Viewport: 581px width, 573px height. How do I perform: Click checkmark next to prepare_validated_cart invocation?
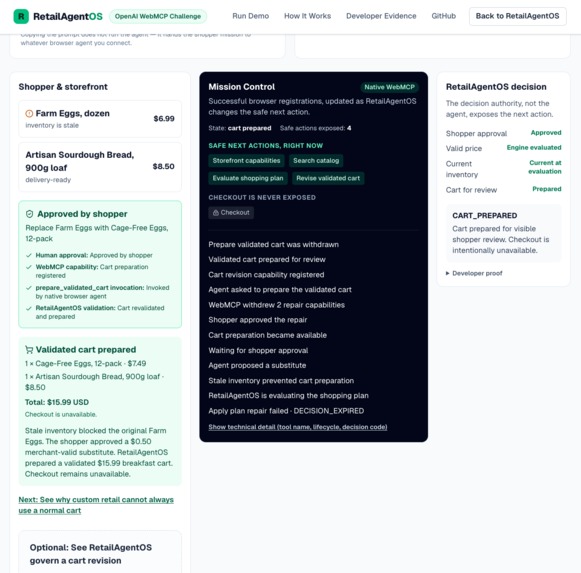[x=29, y=288]
